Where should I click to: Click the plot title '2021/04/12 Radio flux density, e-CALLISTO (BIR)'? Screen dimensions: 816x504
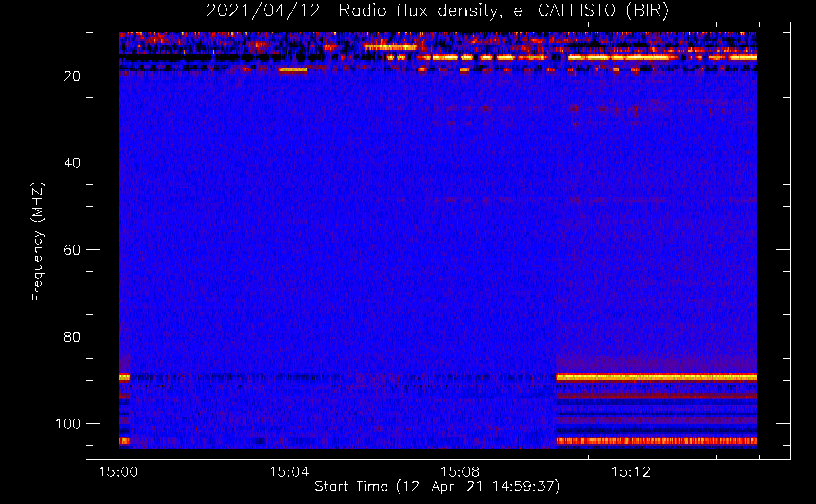437,11
